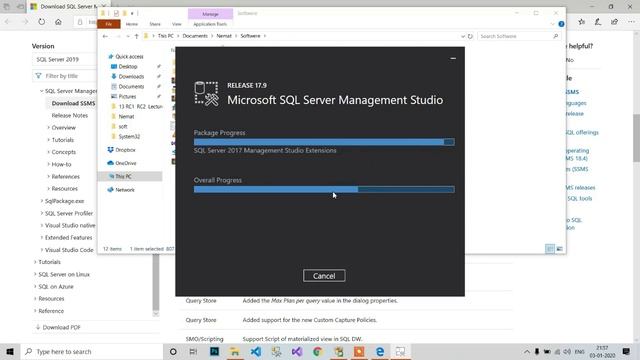The width and height of the screenshot is (640, 360).
Task: Minimize the SSMS installer window
Action: coord(453,58)
